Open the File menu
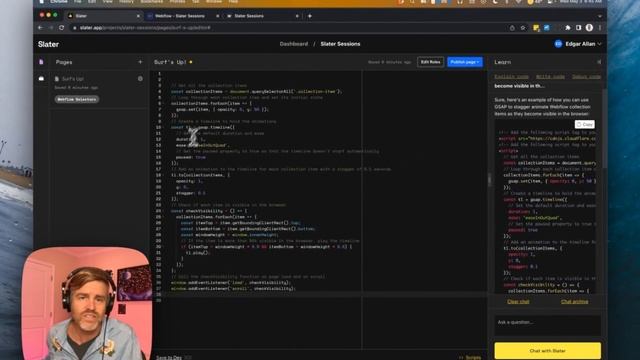The width and height of the screenshot is (640, 360). [x=77, y=2]
